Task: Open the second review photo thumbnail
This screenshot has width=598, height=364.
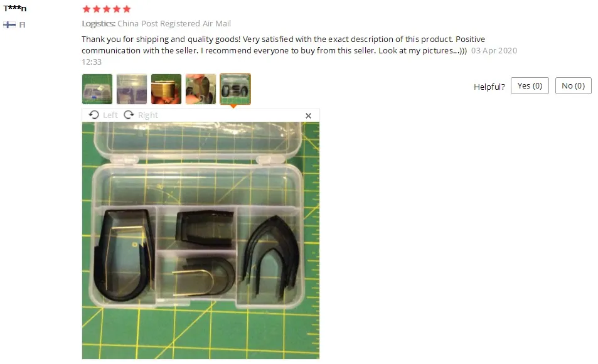Action: tap(132, 89)
